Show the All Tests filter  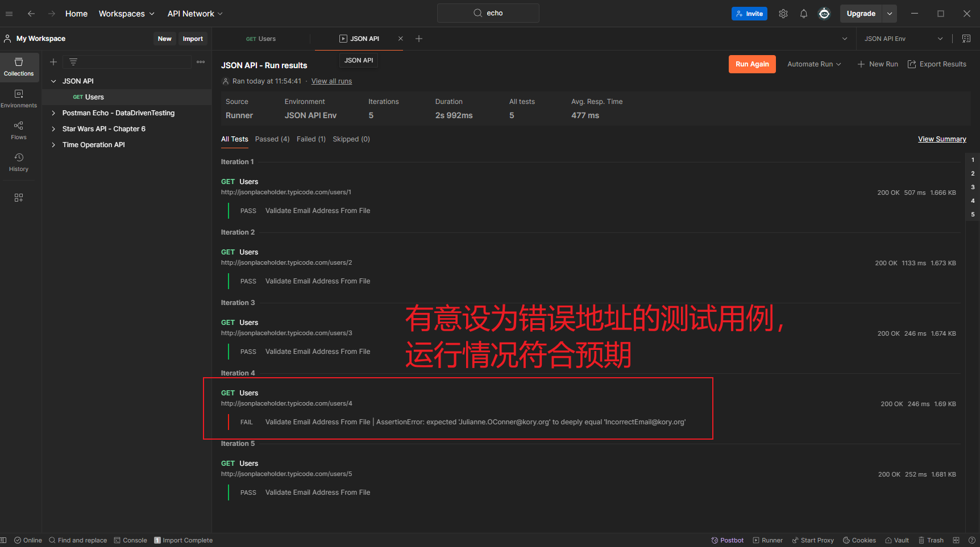[x=235, y=139]
